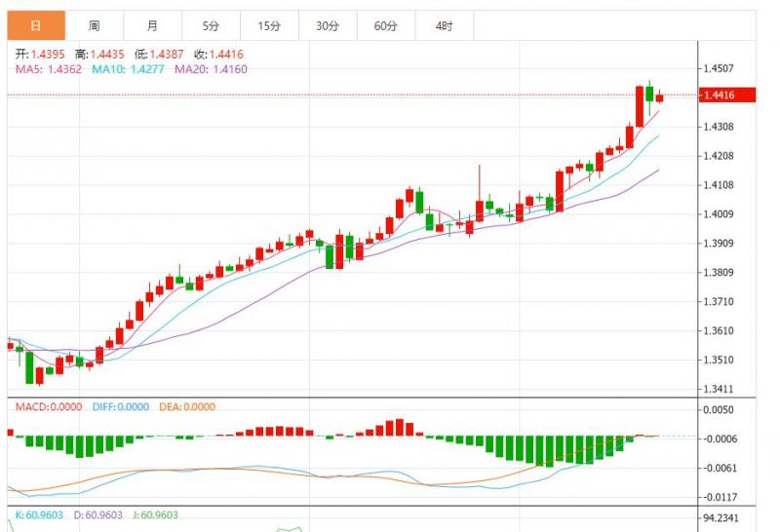
Task: Click the -0.0006 MACD axis label
Action: tap(719, 439)
